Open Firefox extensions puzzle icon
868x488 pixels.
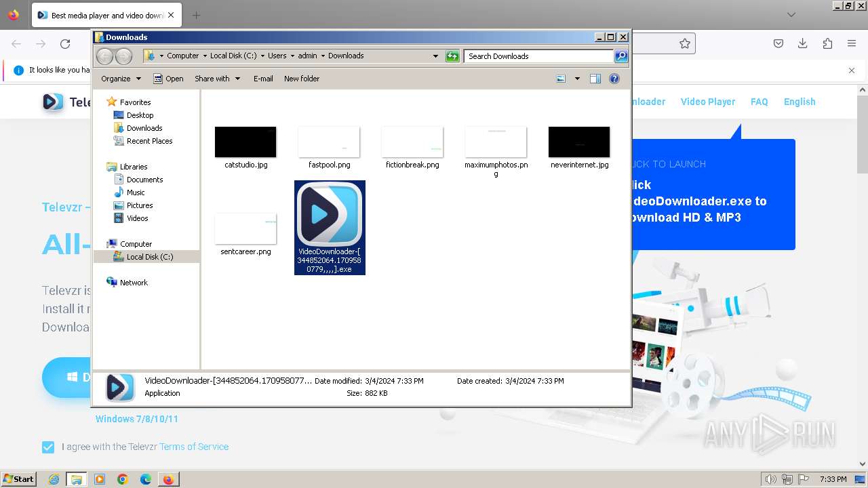(x=827, y=43)
